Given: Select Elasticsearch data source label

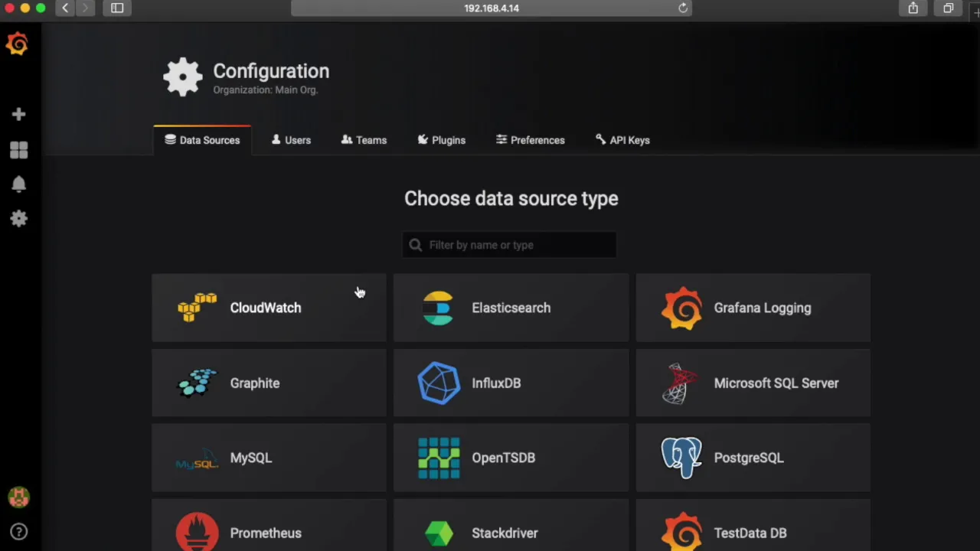Looking at the screenshot, I should (511, 308).
